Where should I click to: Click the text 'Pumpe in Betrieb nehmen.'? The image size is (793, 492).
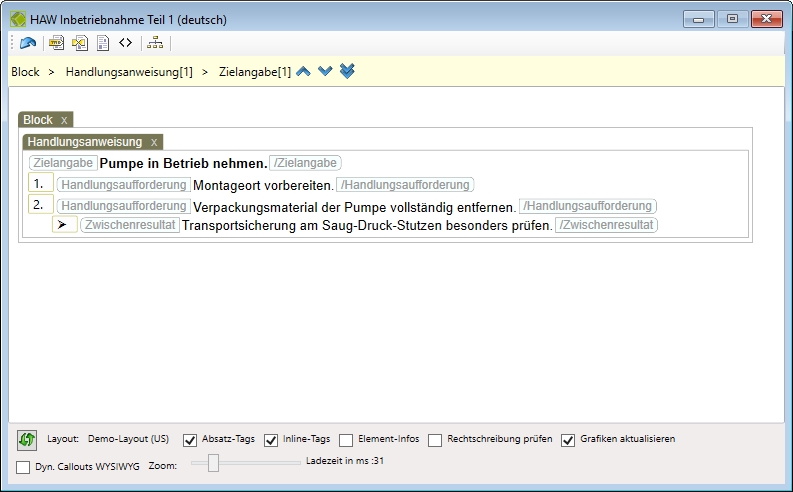click(x=183, y=163)
